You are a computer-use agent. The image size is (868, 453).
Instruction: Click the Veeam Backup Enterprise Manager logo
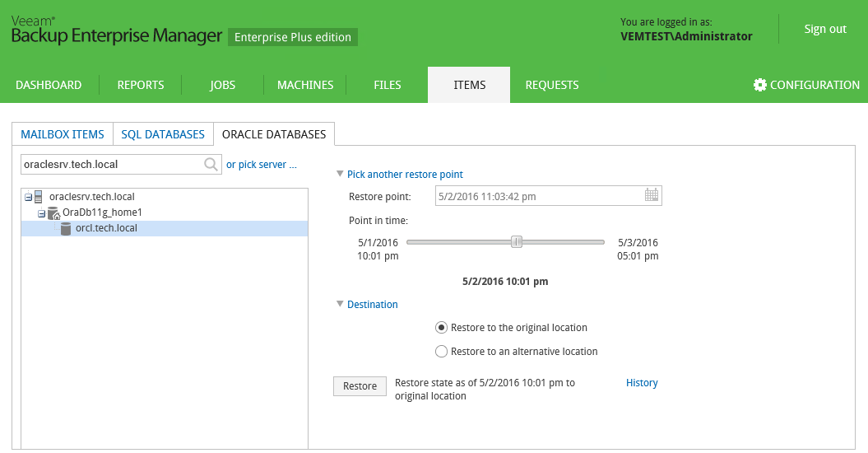pos(117,30)
